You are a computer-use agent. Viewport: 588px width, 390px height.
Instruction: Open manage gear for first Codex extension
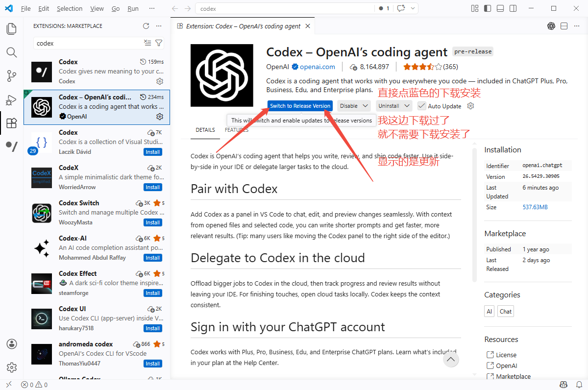(160, 81)
